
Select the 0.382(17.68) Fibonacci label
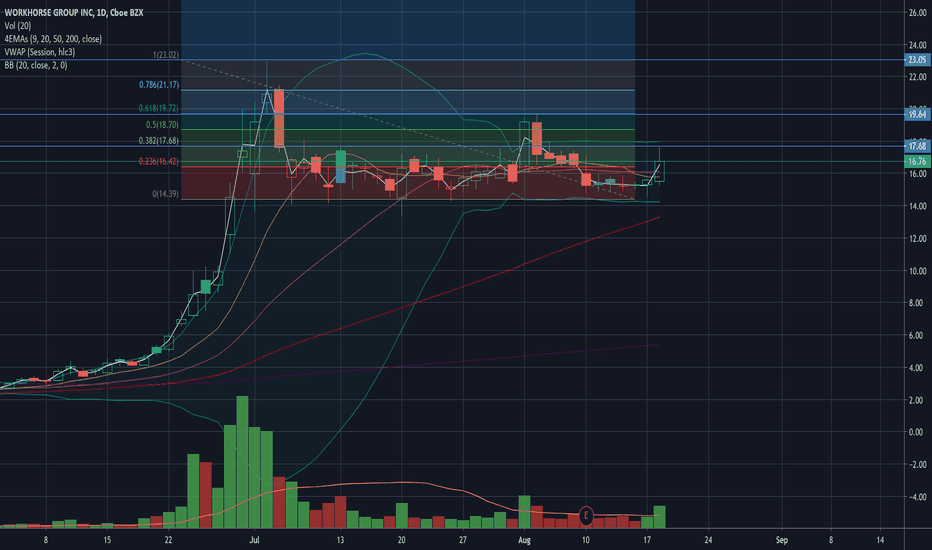pyautogui.click(x=159, y=141)
